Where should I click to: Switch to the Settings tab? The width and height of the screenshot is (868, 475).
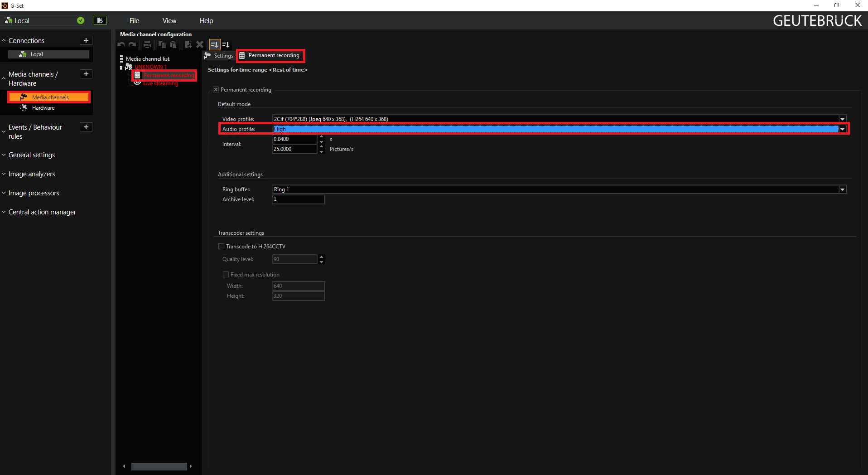(219, 56)
